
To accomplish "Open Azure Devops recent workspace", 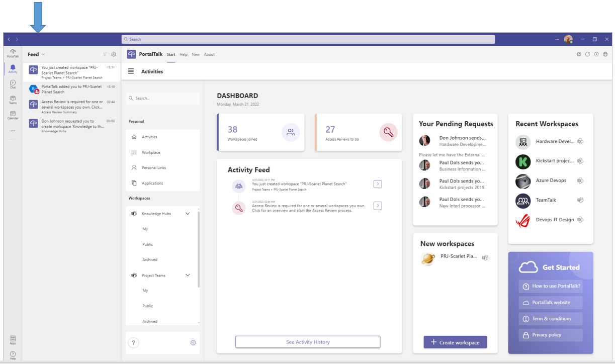I will coord(551,180).
